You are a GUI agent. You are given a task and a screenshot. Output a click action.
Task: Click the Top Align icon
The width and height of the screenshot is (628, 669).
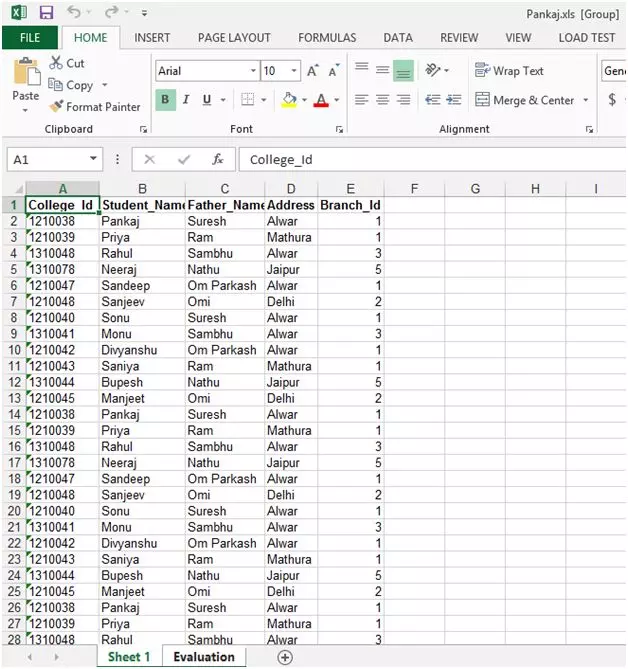362,68
